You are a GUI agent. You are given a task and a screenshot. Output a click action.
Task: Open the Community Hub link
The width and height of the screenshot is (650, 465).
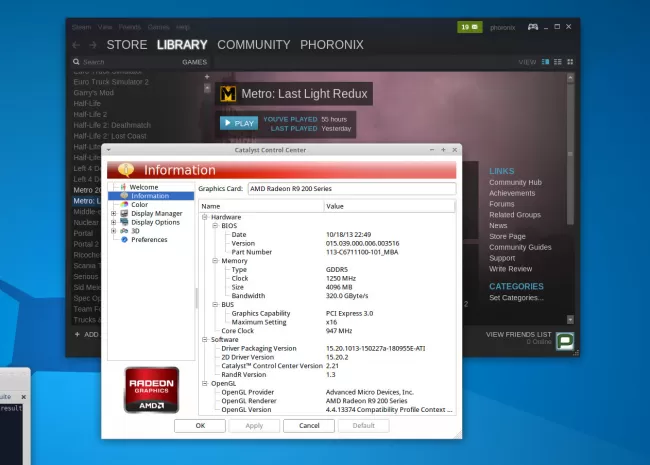[x=515, y=182]
